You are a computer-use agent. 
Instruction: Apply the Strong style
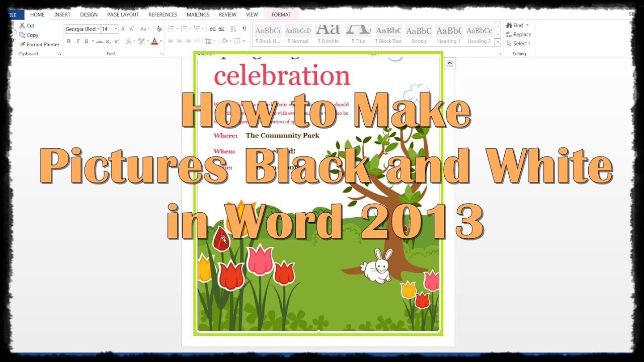[419, 34]
